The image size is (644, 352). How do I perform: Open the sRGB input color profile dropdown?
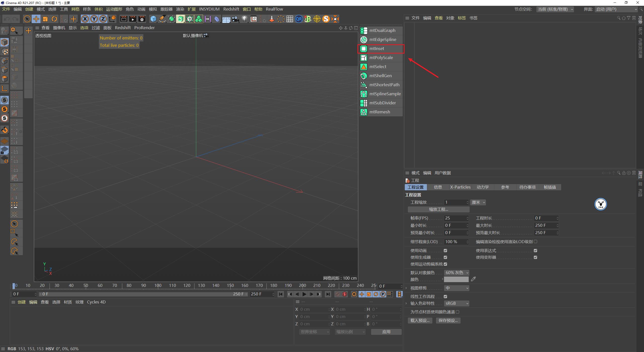point(456,303)
